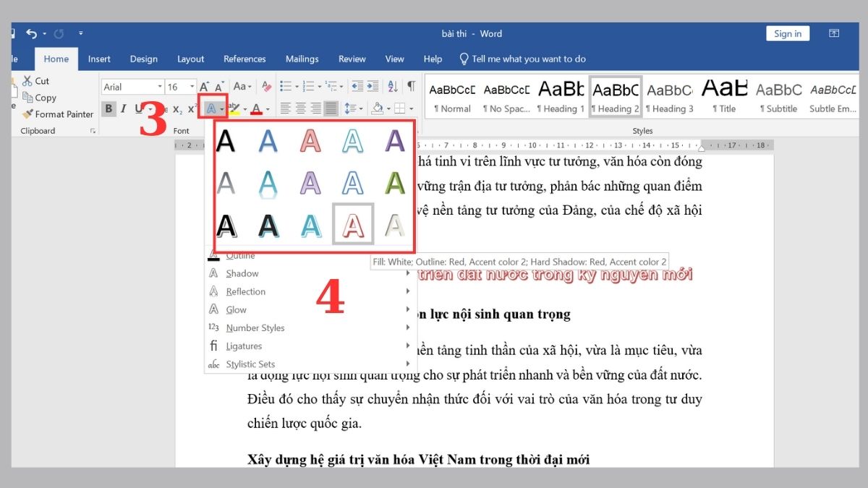868x488 pixels.
Task: Click the lightbulb icon beside Tell me
Action: (464, 59)
